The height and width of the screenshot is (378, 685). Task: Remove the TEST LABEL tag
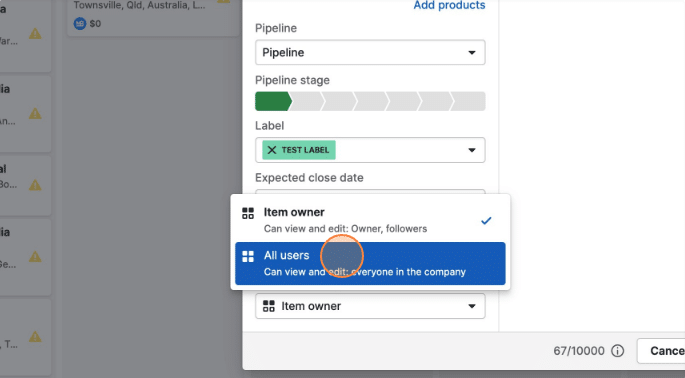coord(272,150)
